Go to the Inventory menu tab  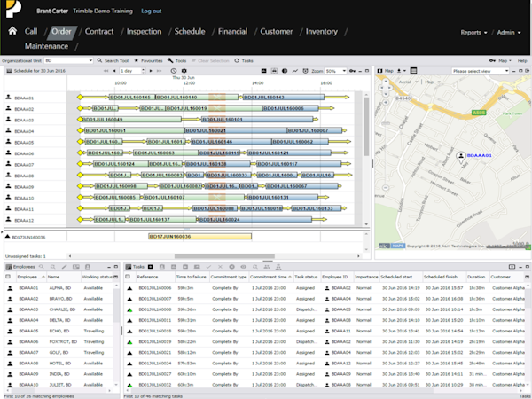pos(321,31)
